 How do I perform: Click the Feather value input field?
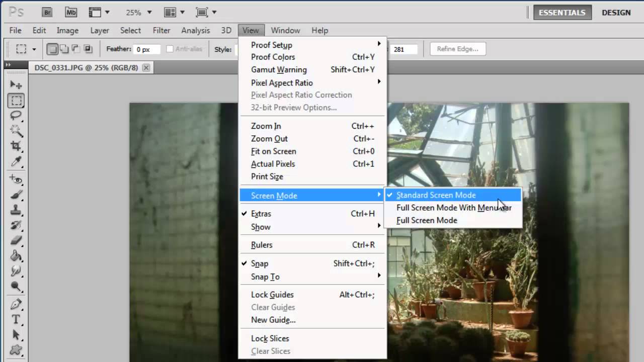(x=146, y=49)
